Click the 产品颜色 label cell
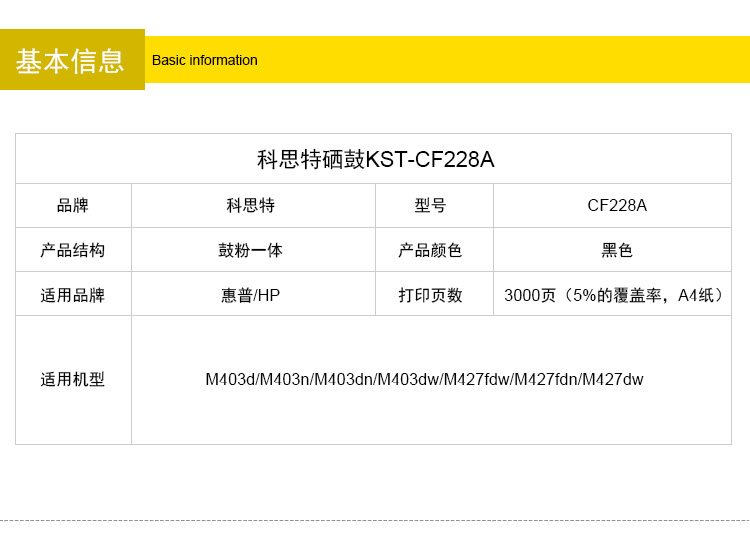This screenshot has width=750, height=533. 431,250
